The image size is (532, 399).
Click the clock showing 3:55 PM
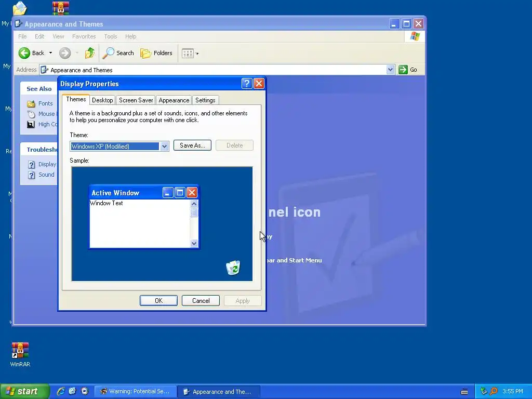(x=513, y=391)
